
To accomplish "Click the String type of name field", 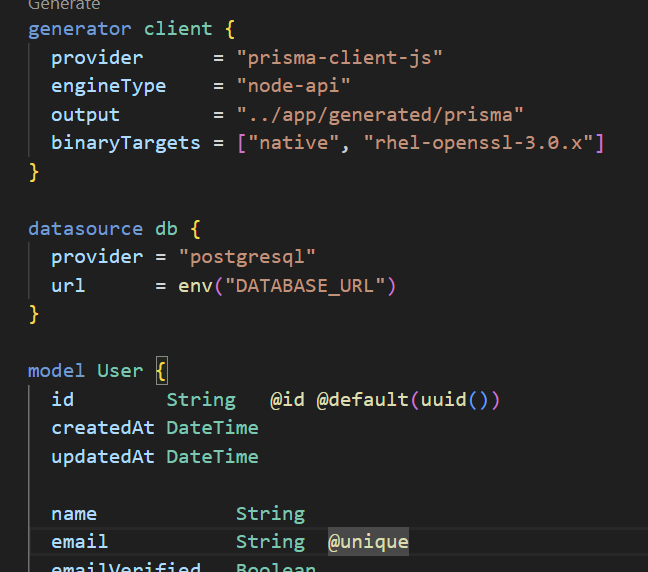I will (270, 515).
